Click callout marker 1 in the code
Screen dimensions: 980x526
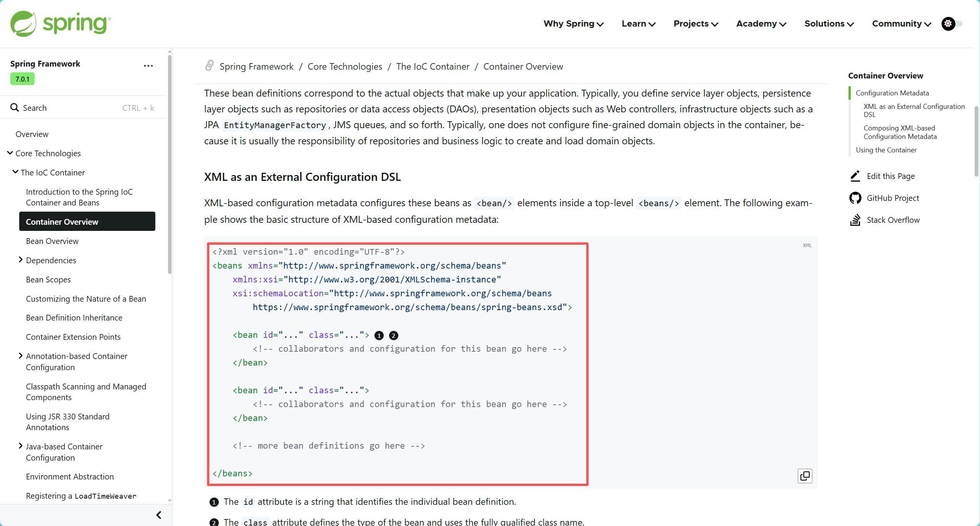click(379, 336)
